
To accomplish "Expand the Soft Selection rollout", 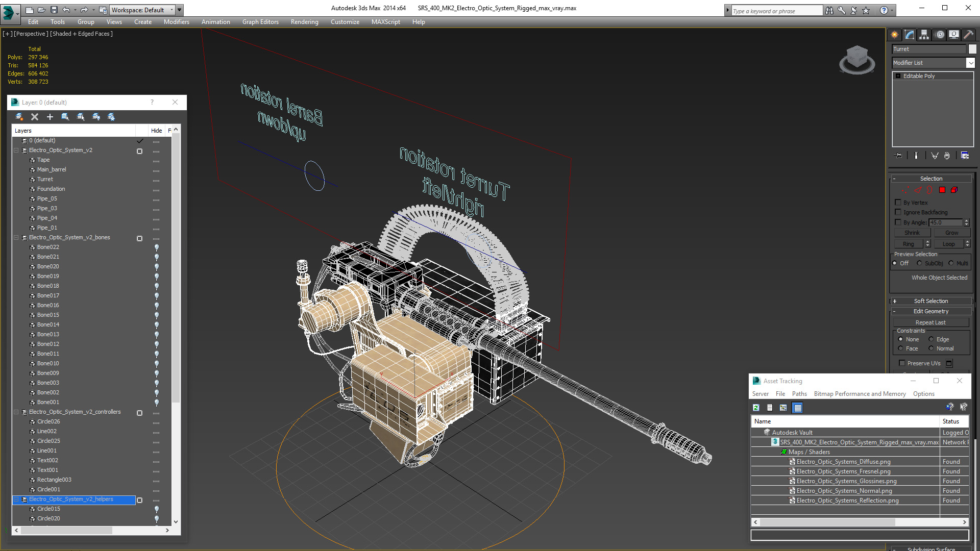I will point(931,301).
